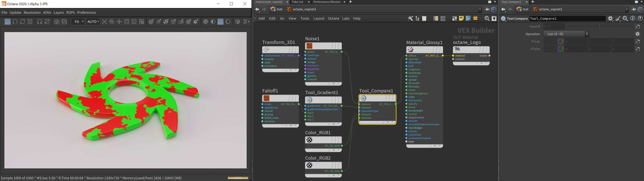
Task: Open the AOVs menu
Action: (47, 13)
